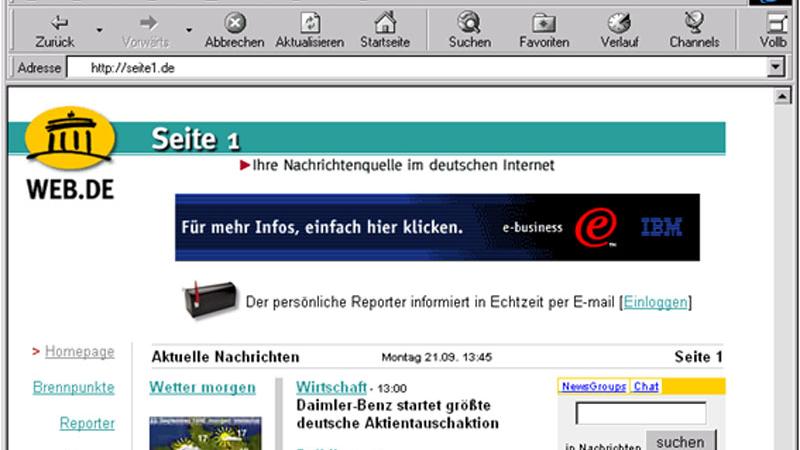
Task: Open the Favoriten panel
Action: point(544,31)
